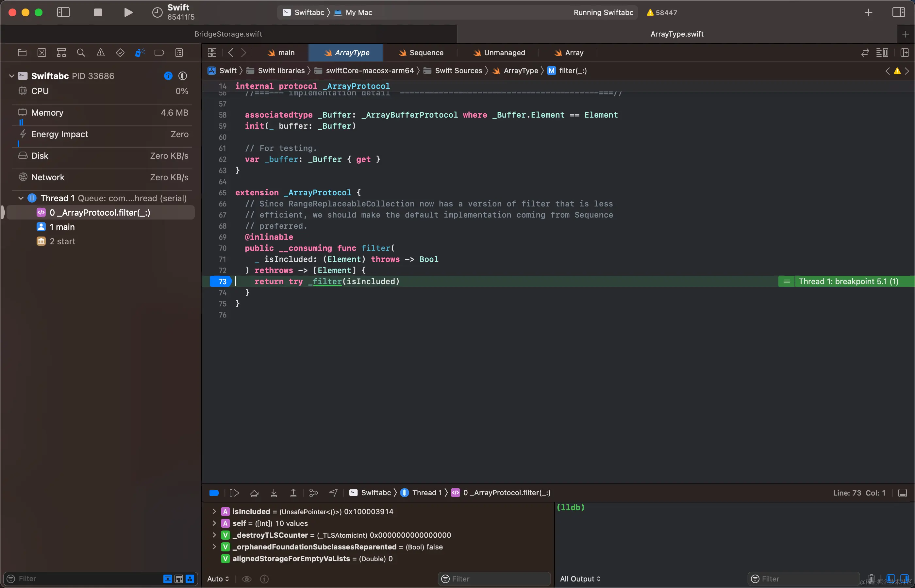The image size is (915, 588).
Task: Open the All Output dropdown
Action: (x=580, y=579)
